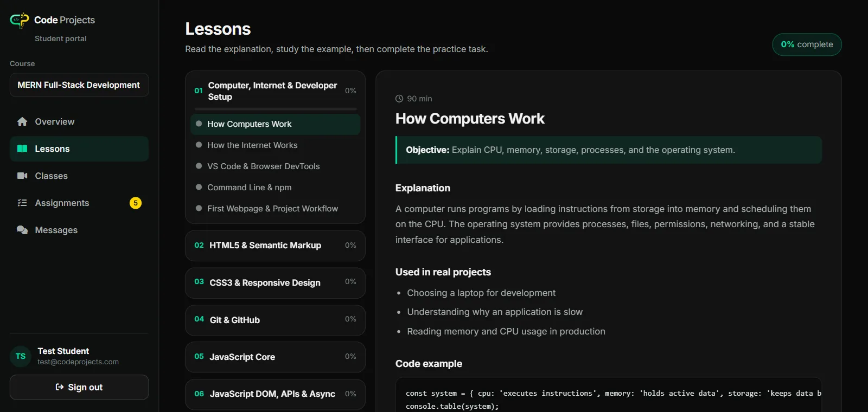Image resolution: width=868 pixels, height=412 pixels.
Task: Open Assignments from the sidebar
Action: (79, 203)
